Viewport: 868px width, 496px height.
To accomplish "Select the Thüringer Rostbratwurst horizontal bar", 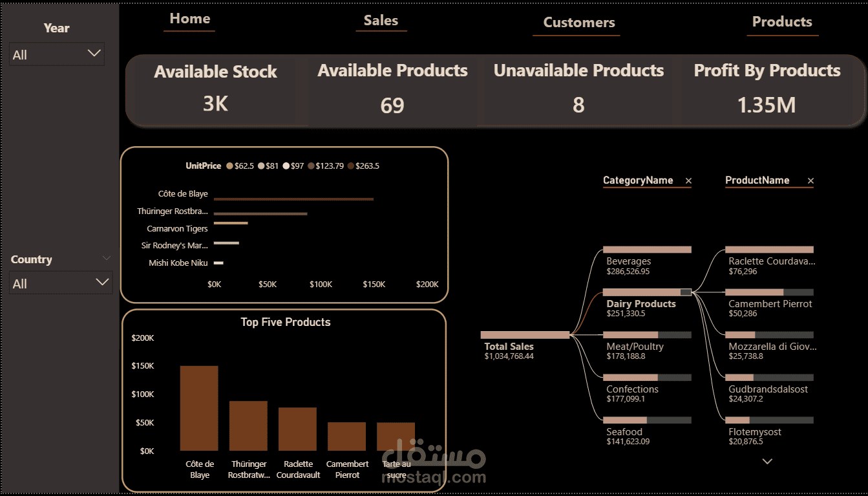I will (x=260, y=213).
